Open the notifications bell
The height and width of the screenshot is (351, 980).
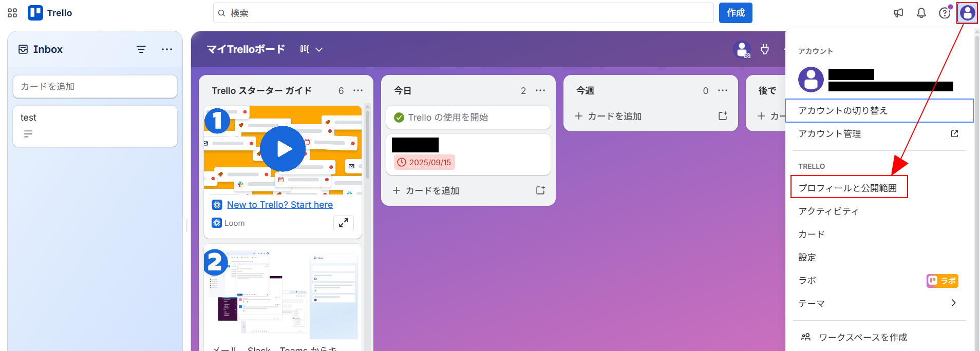921,13
